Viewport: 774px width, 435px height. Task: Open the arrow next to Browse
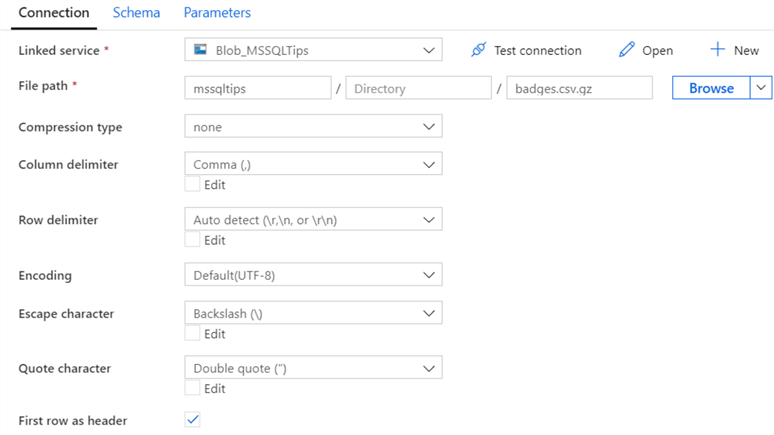[x=762, y=88]
